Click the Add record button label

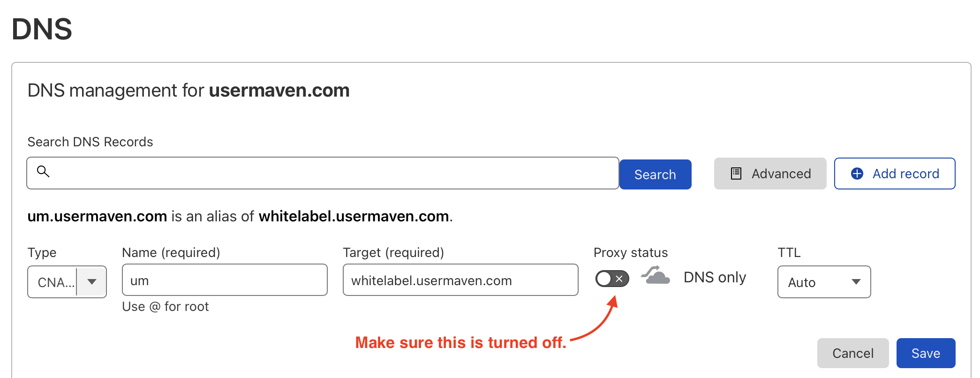[x=905, y=174]
